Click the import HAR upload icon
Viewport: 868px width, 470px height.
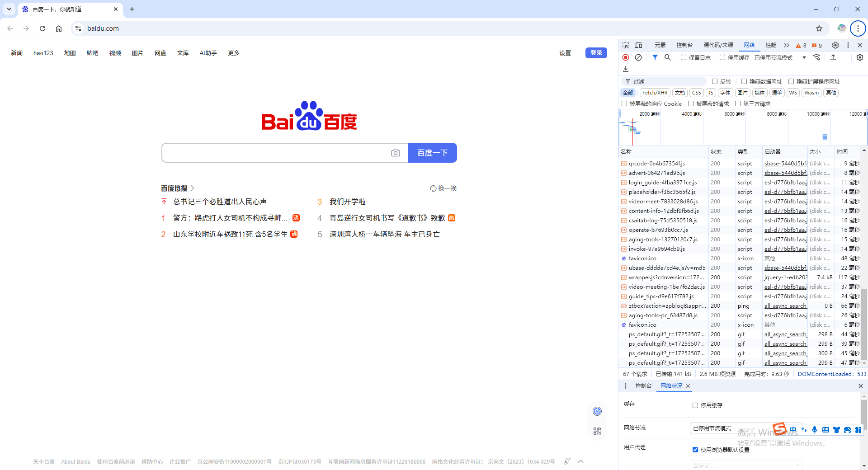833,57
